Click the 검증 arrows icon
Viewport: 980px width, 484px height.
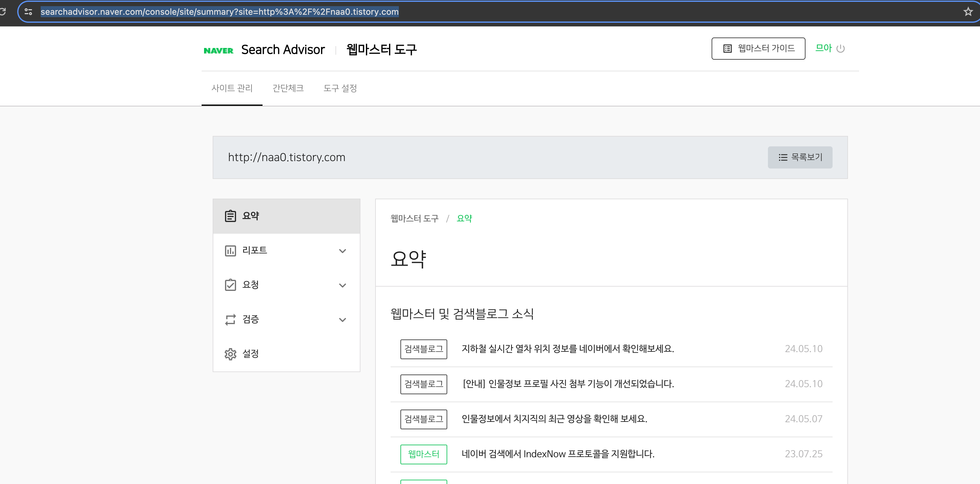click(230, 319)
